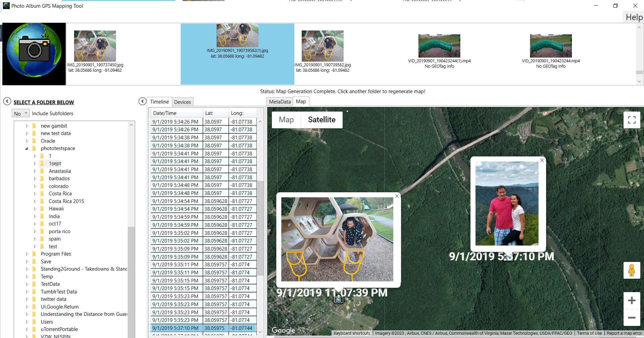Expand the 'Users' folder
Image resolution: width=644 pixels, height=338 pixels.
click(27, 322)
